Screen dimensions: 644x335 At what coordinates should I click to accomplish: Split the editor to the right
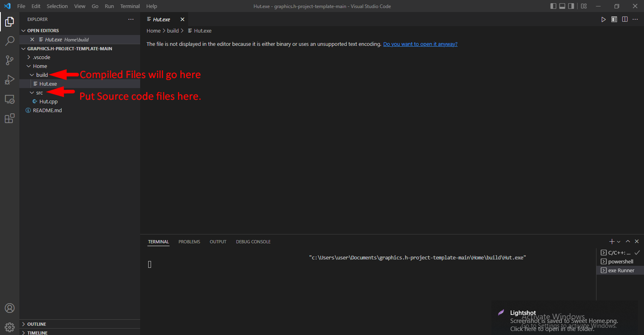pos(625,19)
